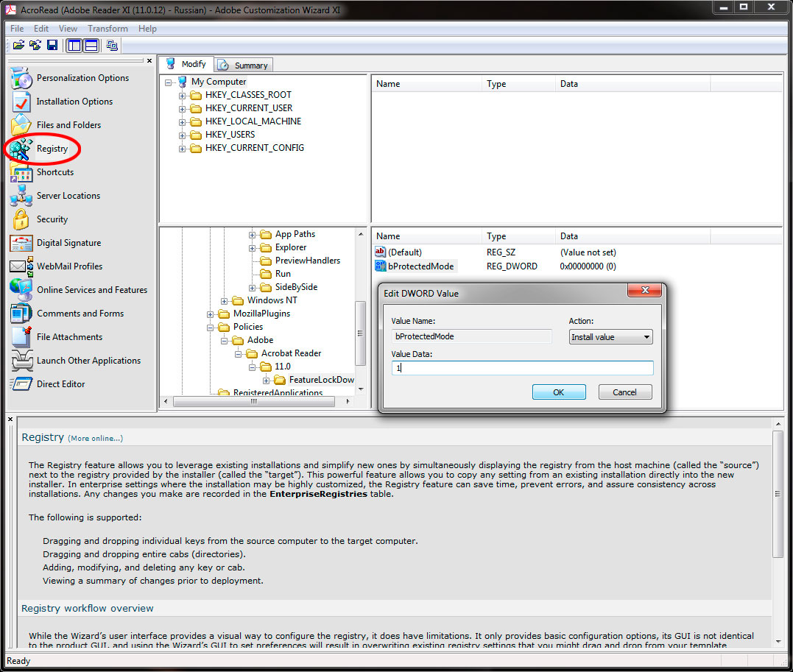Open the Security padlock icon
The height and width of the screenshot is (672, 793).
click(21, 219)
